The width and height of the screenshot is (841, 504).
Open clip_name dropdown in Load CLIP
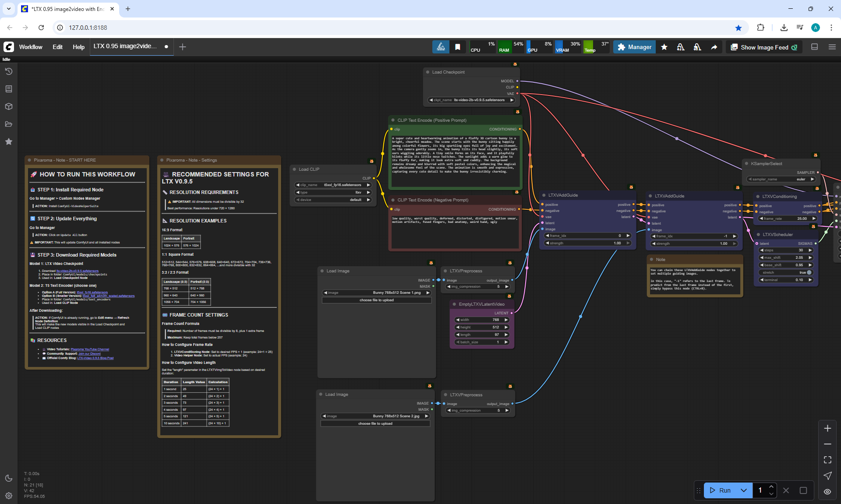click(334, 185)
